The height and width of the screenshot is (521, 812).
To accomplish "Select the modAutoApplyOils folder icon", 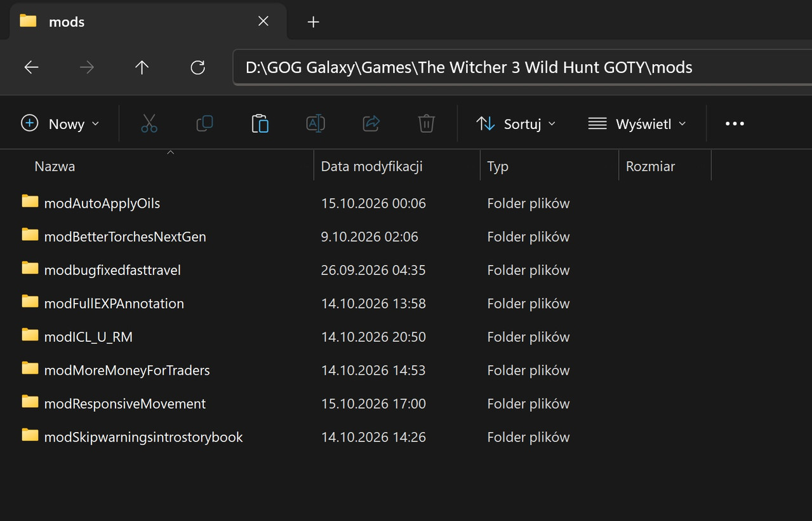I will tap(30, 201).
